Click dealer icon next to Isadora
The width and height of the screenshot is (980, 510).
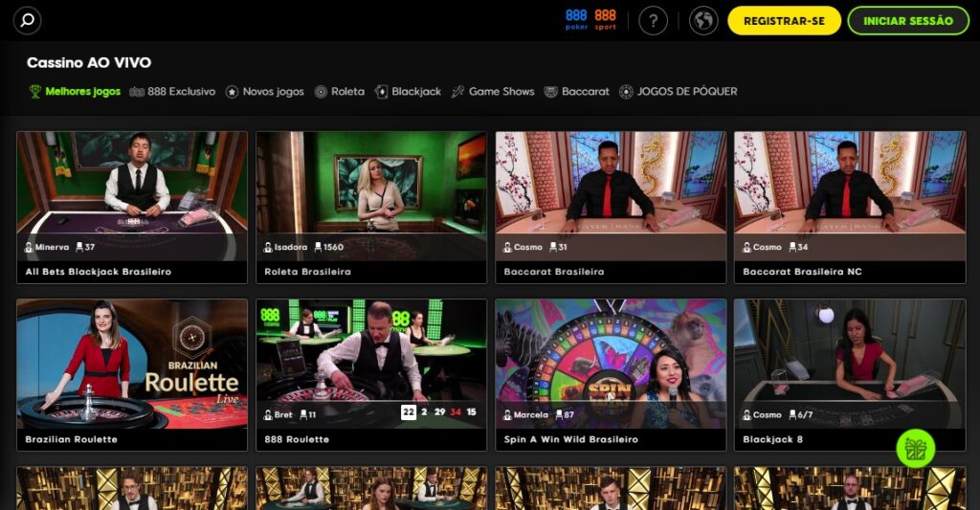268,248
